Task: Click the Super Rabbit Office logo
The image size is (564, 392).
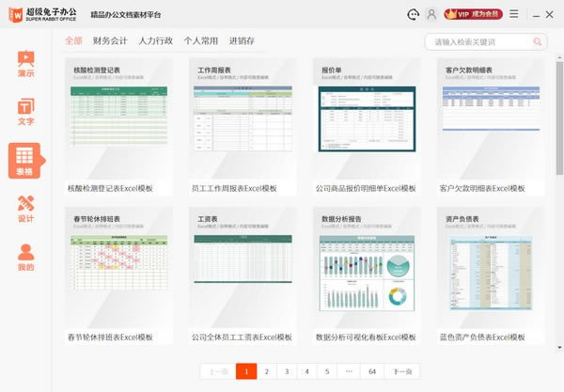Action: click(43, 14)
